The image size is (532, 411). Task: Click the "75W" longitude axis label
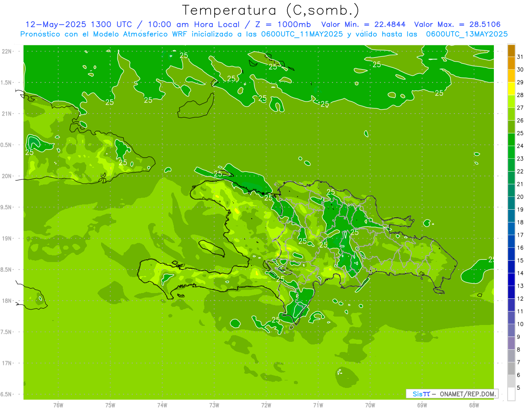tap(110, 405)
